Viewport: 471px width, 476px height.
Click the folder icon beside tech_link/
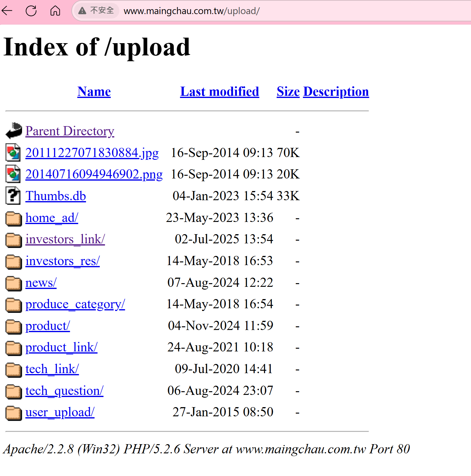(x=14, y=370)
